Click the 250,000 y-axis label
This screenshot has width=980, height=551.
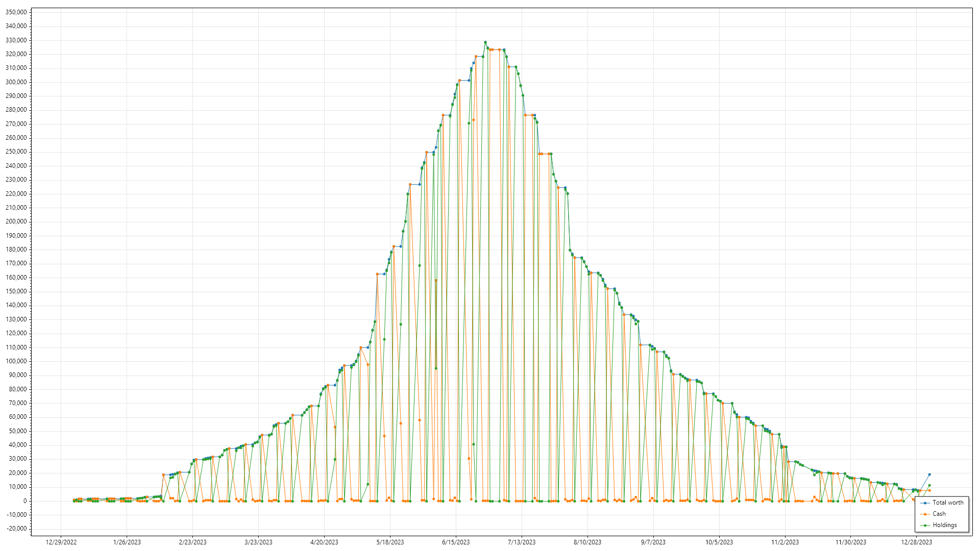click(16, 152)
